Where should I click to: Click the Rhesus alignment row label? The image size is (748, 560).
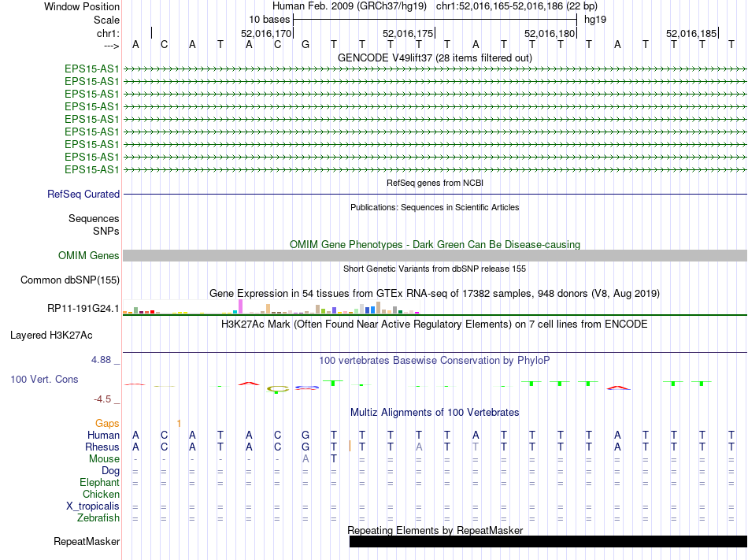click(x=102, y=447)
